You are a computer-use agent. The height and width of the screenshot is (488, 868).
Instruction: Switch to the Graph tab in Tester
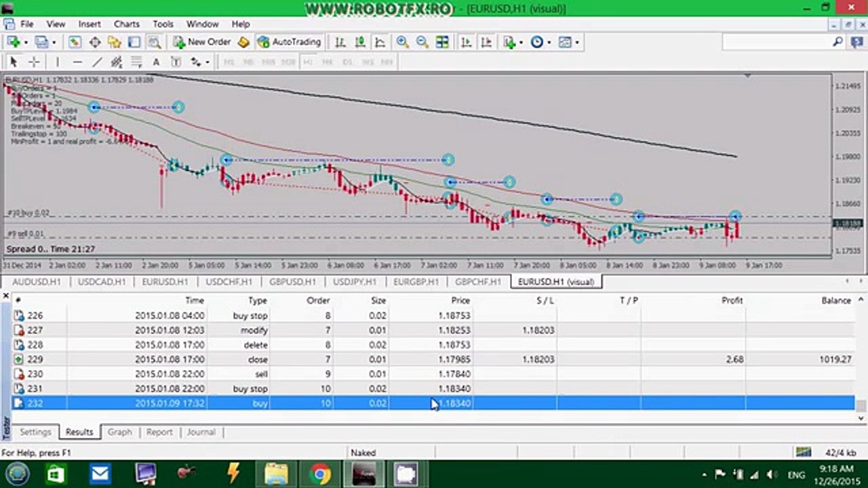[119, 432]
